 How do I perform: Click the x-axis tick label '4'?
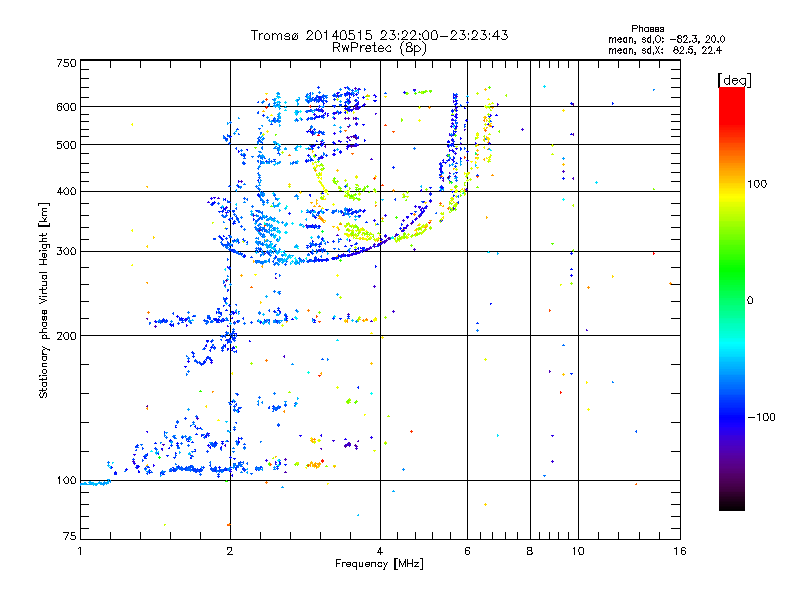[380, 551]
